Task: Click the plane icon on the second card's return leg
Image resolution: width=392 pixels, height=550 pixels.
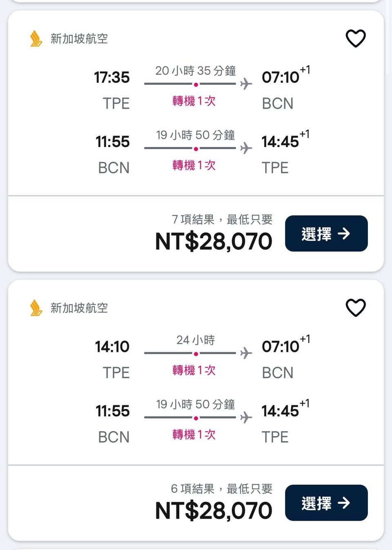Action: (246, 417)
